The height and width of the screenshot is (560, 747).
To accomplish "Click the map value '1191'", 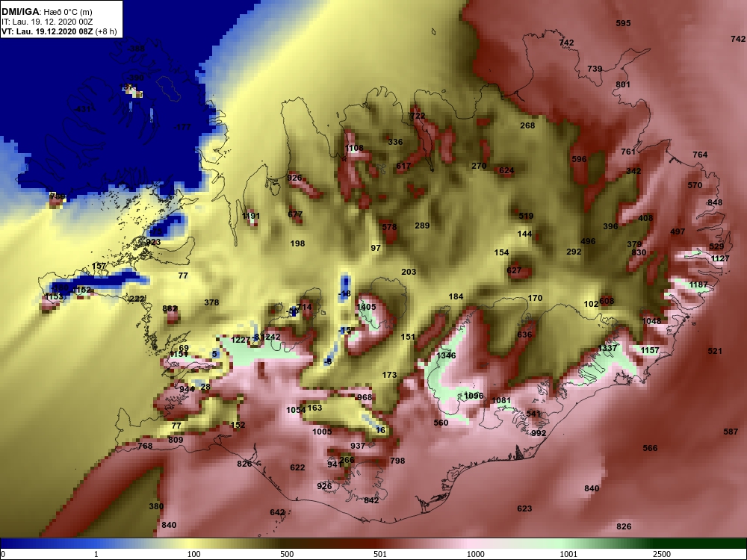I will [x=251, y=217].
